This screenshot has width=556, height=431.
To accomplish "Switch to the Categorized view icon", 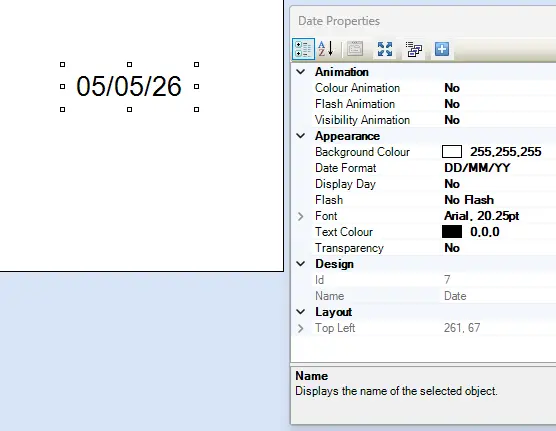I will pos(304,49).
